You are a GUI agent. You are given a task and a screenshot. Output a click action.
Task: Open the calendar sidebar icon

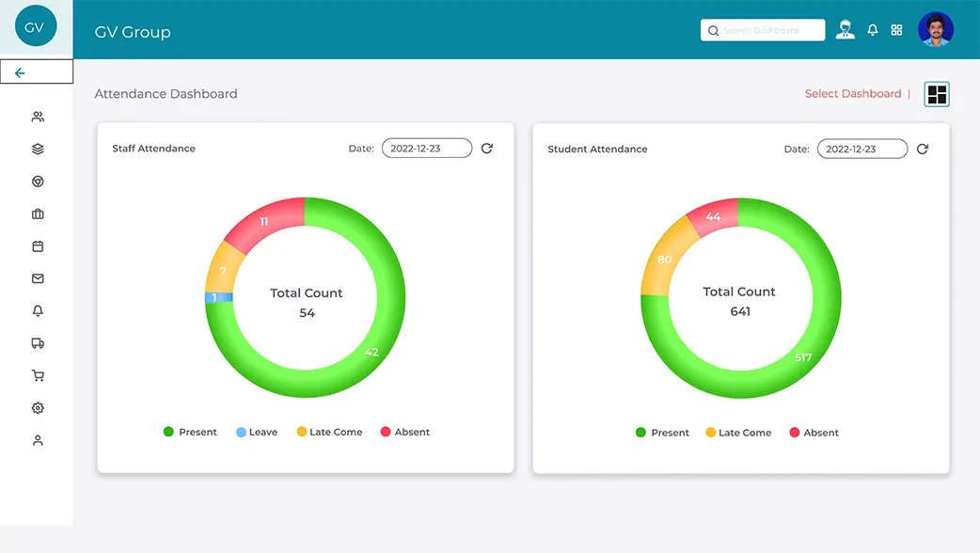click(38, 246)
